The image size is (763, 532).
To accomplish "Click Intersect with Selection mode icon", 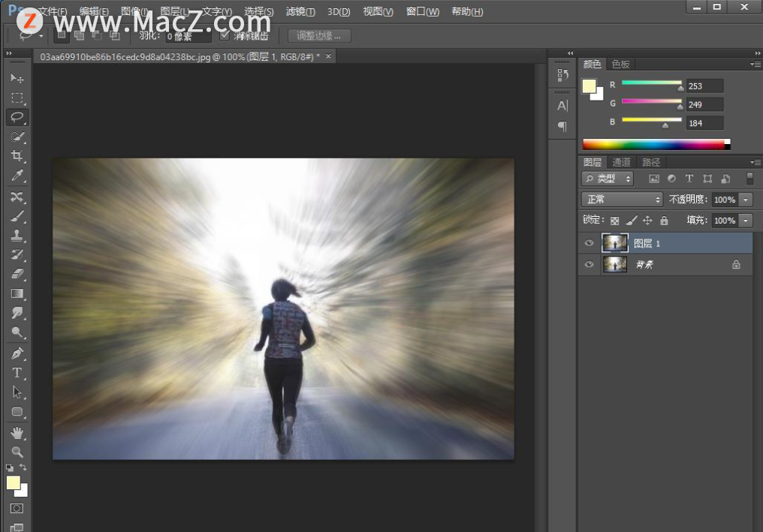I will click(114, 35).
